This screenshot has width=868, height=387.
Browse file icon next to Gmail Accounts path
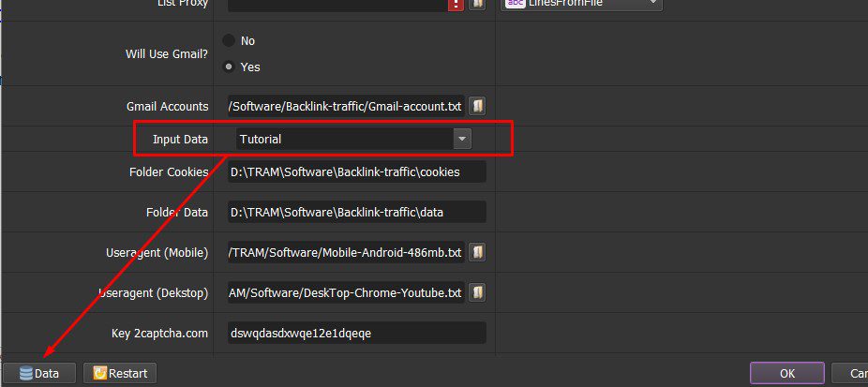[477, 106]
